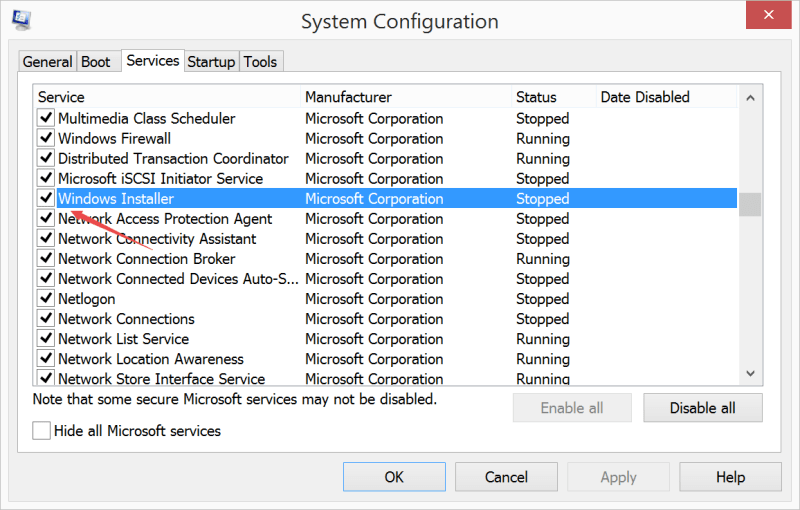The image size is (800, 510).
Task: Select Microsoft iSCSI Initiator Service name
Action: click(x=161, y=179)
